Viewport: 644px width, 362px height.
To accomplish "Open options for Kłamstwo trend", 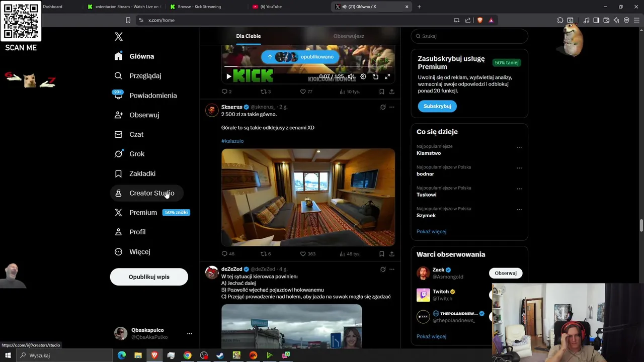I will tap(519, 147).
